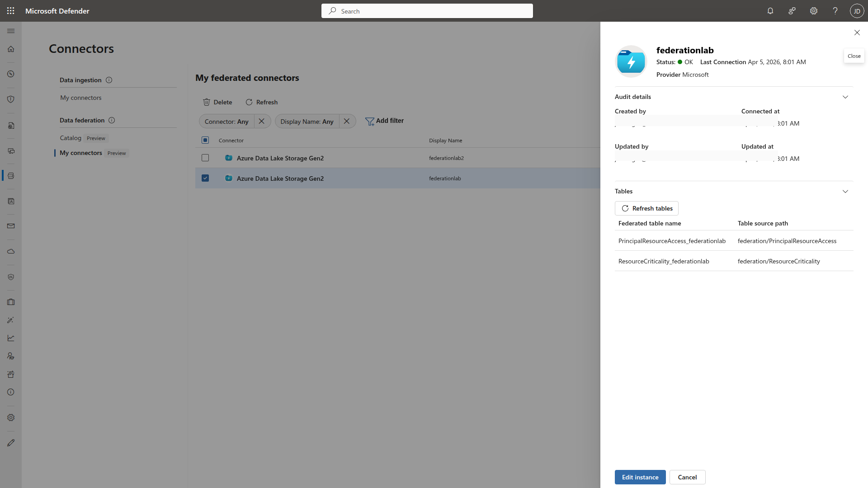The height and width of the screenshot is (488, 868).
Task: Click the Microsoft app launcher grid icon
Action: tap(11, 11)
